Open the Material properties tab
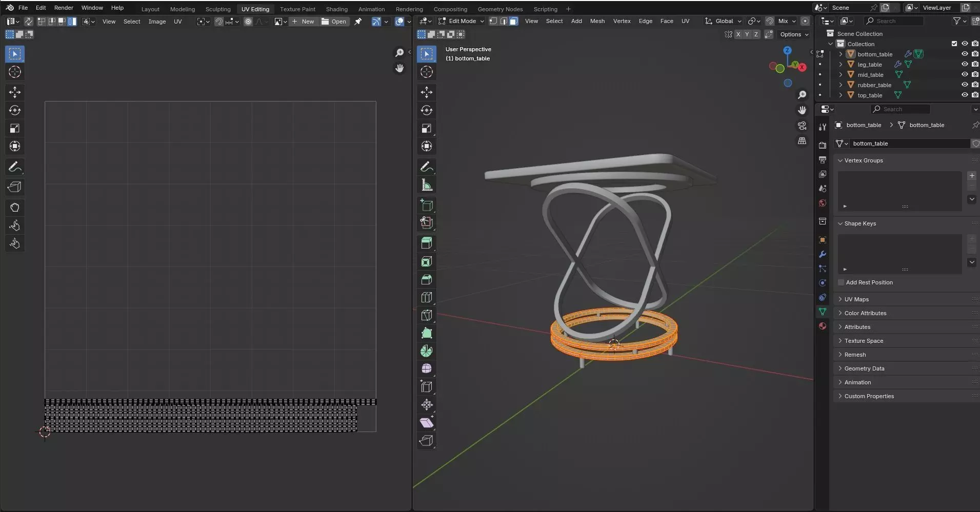 coord(823,326)
